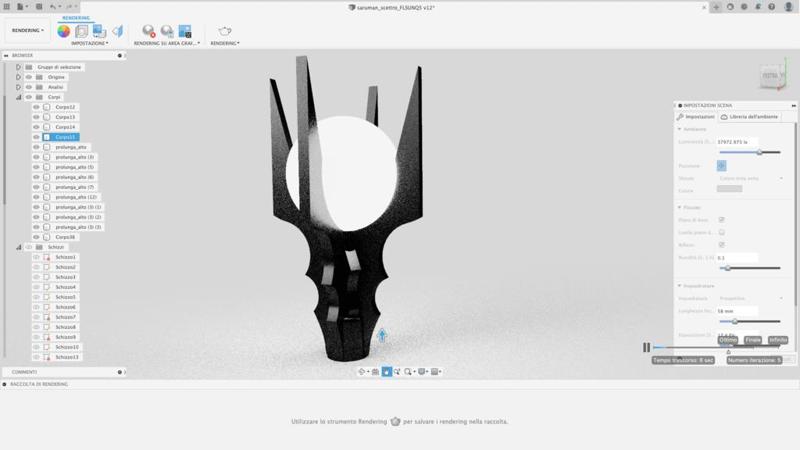
Task: Collapse the Corpi folder
Action: tap(18, 97)
